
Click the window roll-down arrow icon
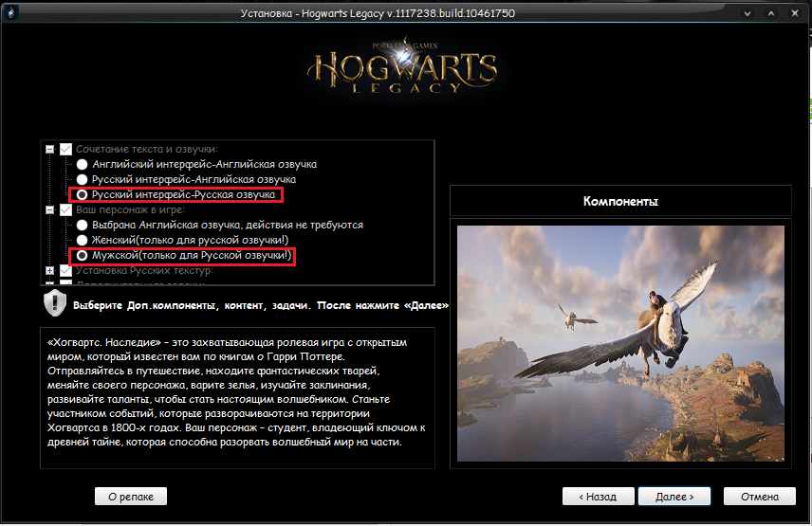click(x=747, y=13)
